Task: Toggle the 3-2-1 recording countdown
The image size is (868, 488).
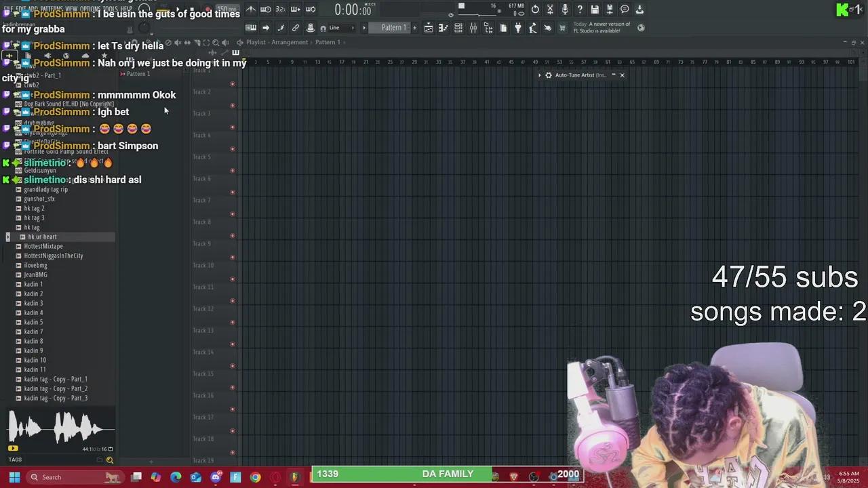Action: (280, 9)
